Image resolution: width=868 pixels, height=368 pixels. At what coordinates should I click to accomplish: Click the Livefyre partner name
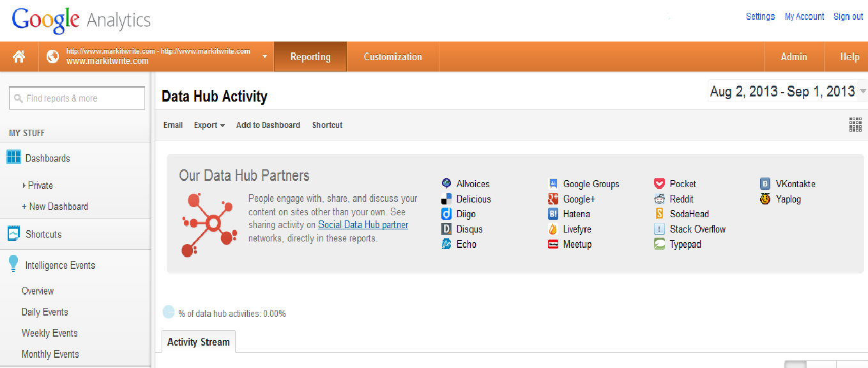577,229
